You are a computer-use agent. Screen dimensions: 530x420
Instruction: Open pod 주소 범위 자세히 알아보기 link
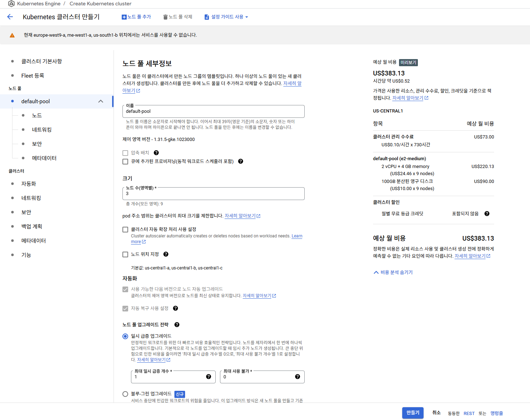(242, 216)
